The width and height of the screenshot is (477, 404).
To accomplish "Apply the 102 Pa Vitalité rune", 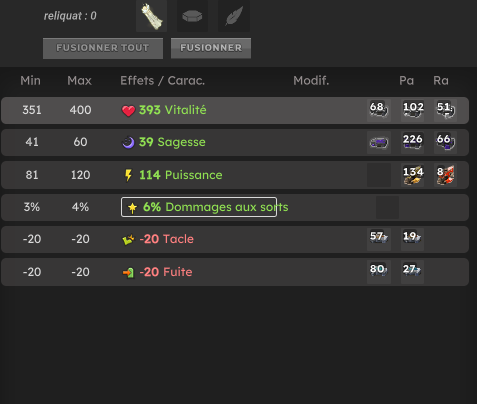I will coord(413,110).
